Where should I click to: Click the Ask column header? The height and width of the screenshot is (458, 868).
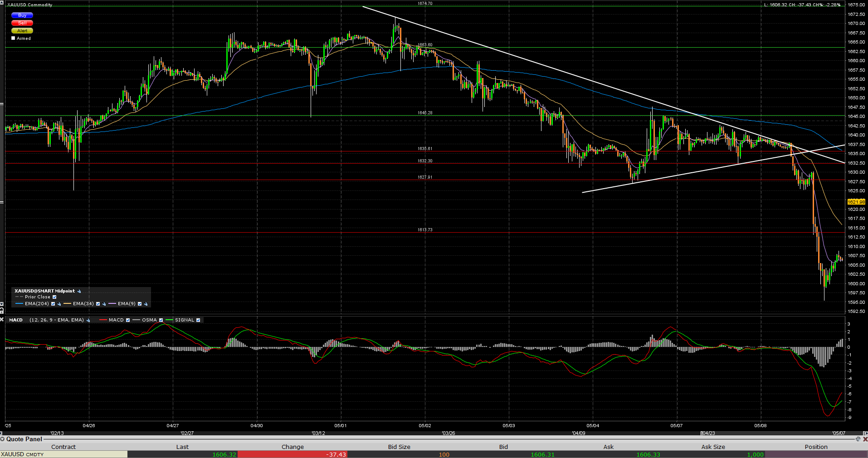click(609, 447)
